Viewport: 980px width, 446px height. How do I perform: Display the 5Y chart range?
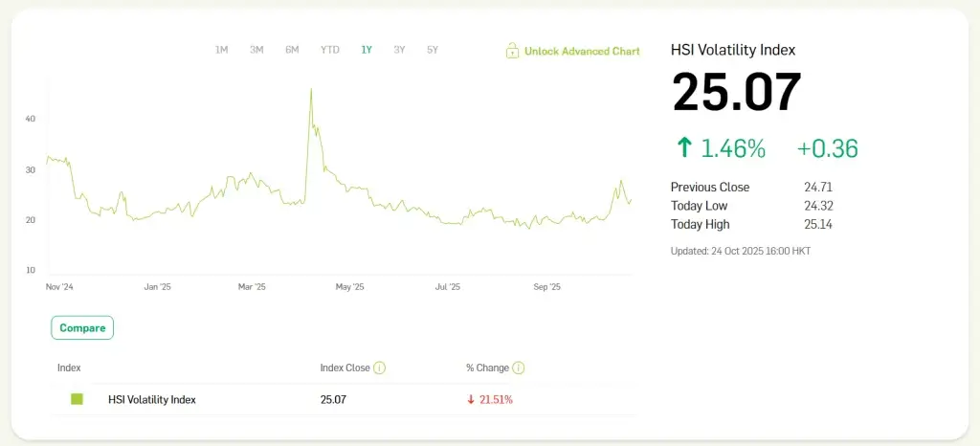[x=433, y=50]
